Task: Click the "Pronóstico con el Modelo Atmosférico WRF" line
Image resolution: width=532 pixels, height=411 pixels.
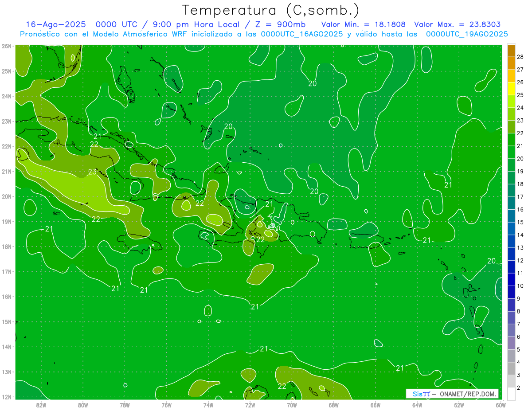Action: point(263,34)
